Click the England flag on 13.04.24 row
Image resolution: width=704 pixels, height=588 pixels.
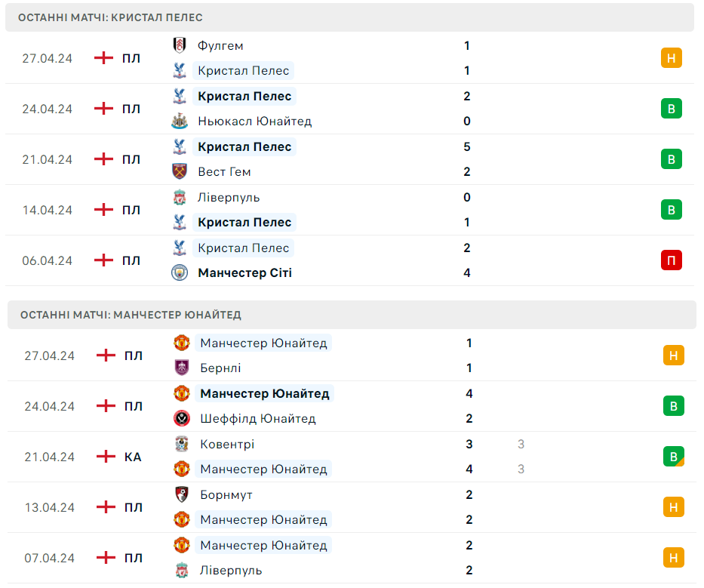(x=106, y=507)
